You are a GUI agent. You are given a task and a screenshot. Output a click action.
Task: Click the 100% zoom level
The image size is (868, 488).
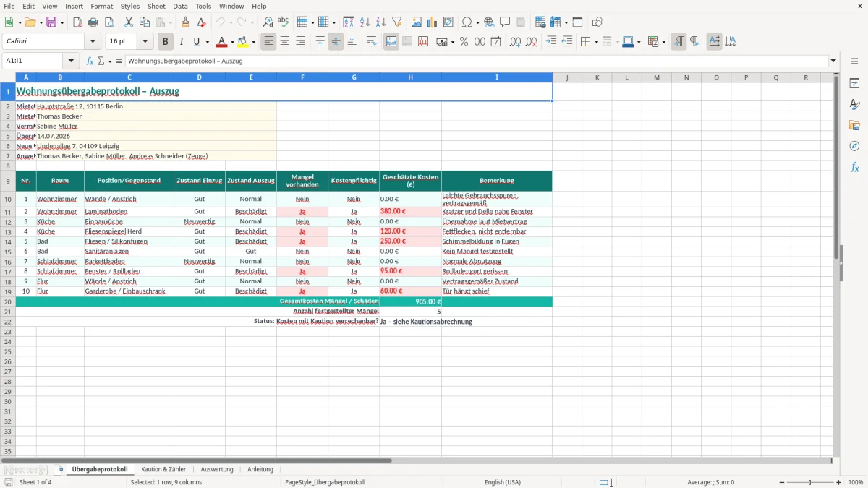pyautogui.click(x=856, y=482)
